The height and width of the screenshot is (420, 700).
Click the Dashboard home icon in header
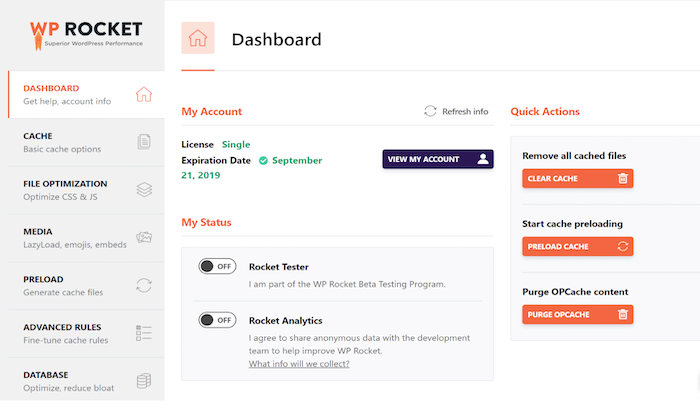pyautogui.click(x=197, y=39)
